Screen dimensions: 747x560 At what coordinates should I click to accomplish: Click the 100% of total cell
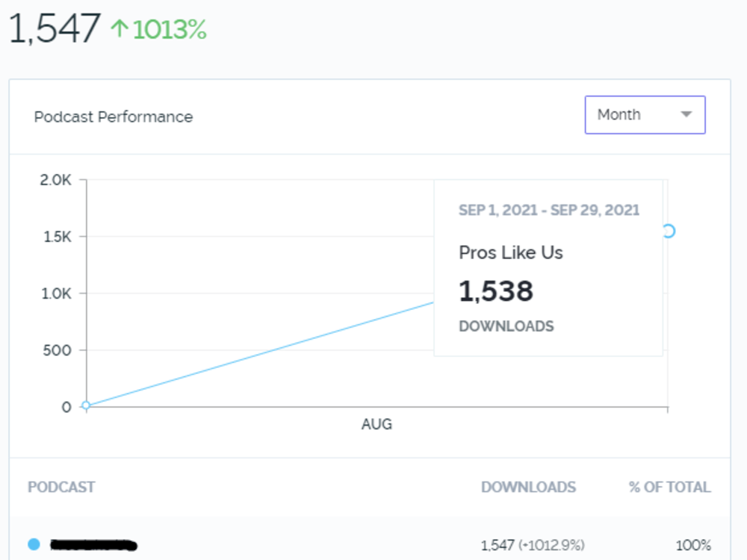(x=693, y=545)
